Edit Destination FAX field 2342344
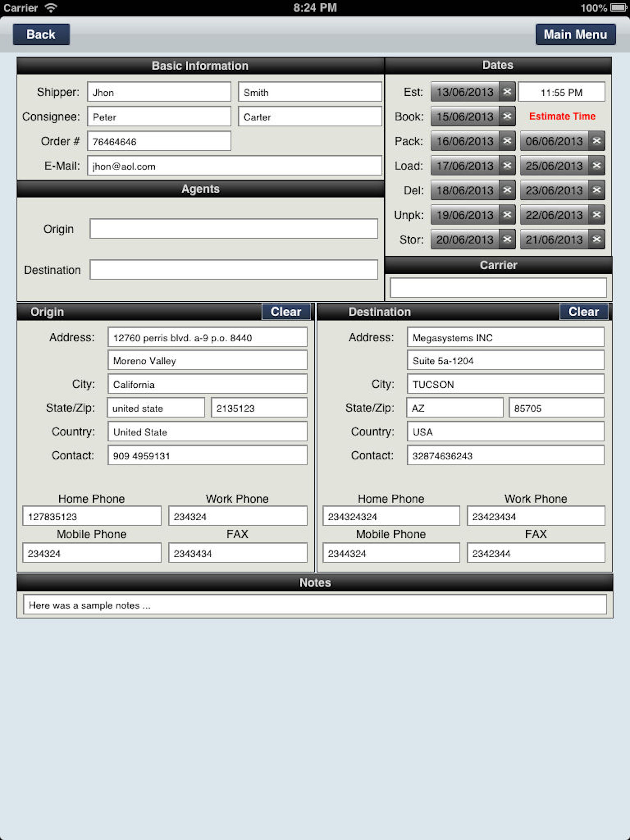The image size is (630, 840). pyautogui.click(x=536, y=553)
